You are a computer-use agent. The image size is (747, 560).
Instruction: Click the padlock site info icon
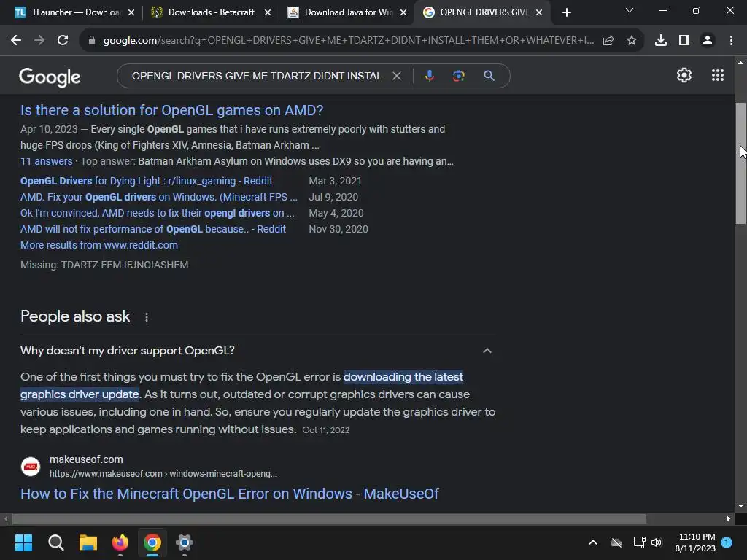(x=92, y=41)
